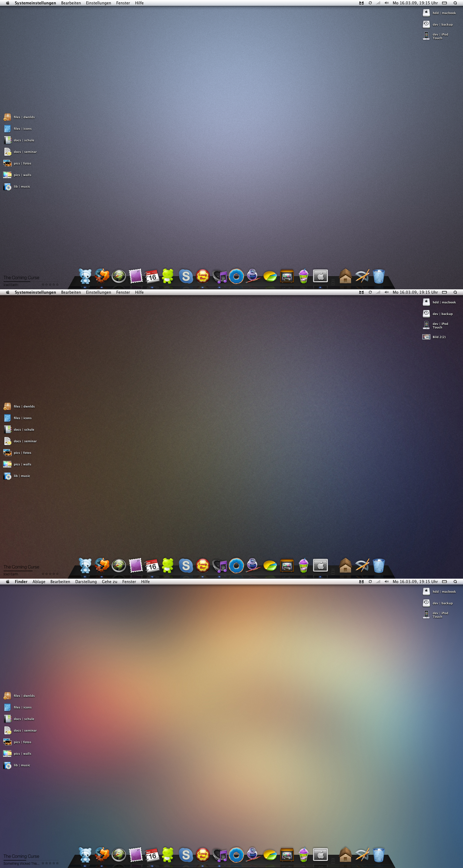This screenshot has height=868, width=463.
Task: Open the wooden house Home icon in bottom dock
Action: pos(345,855)
